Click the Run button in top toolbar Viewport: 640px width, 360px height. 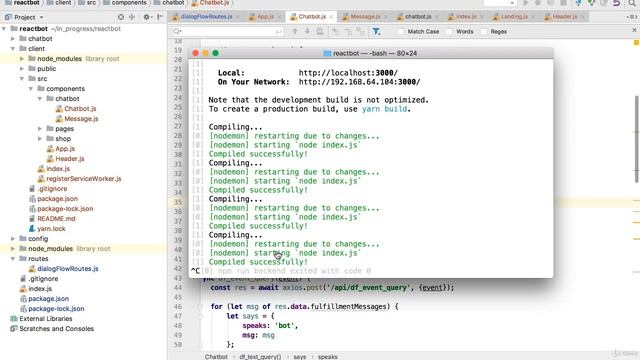tap(526, 3)
